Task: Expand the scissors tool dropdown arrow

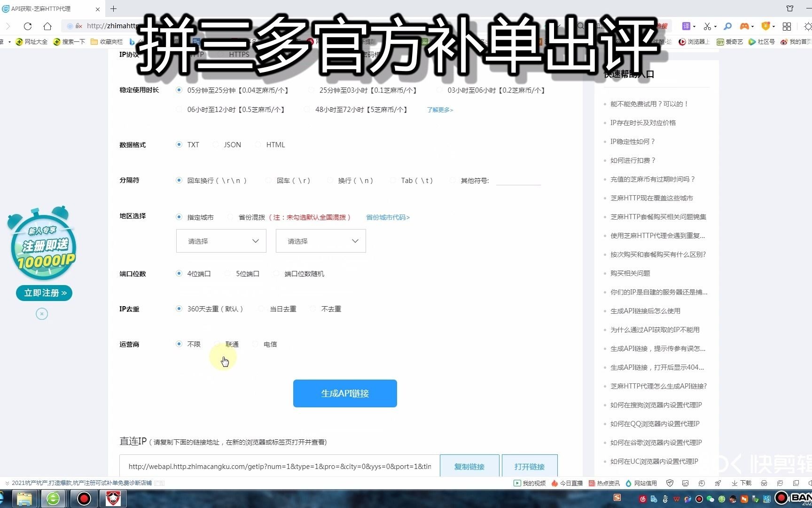Action: [x=715, y=26]
